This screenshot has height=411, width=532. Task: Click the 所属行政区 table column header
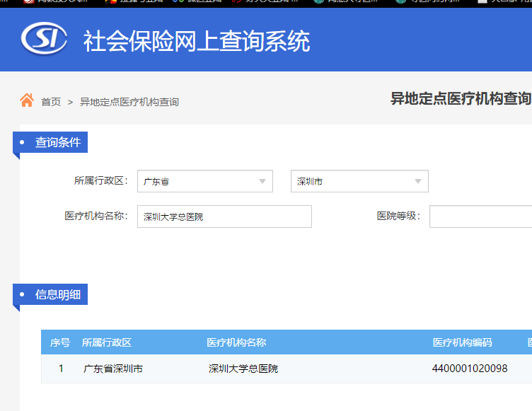pos(107,342)
